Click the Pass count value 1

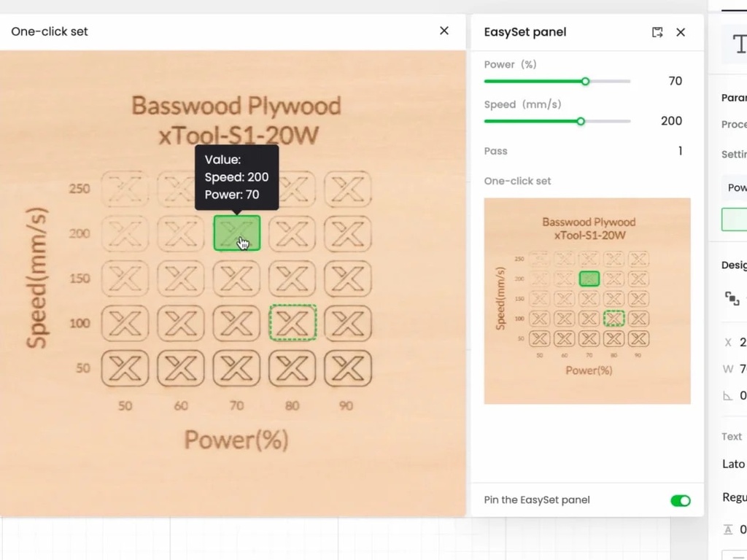pos(680,151)
